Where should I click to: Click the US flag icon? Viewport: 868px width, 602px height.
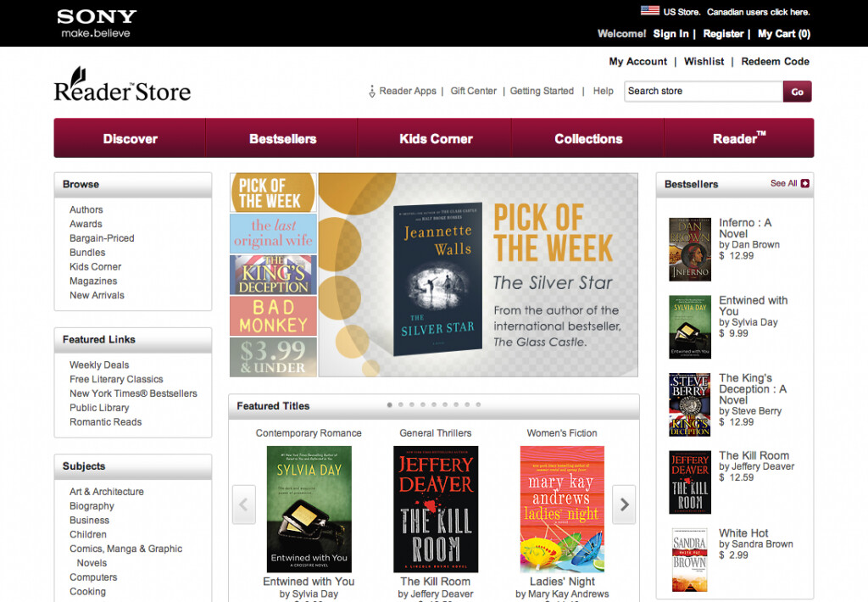(650, 10)
